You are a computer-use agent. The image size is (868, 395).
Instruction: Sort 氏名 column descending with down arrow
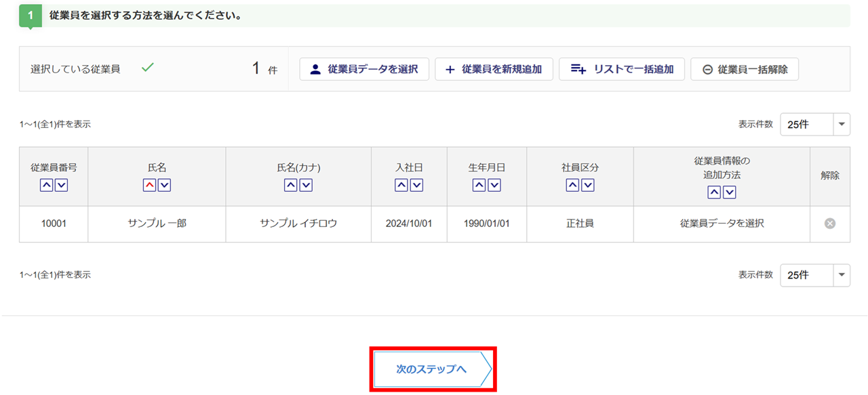click(164, 185)
